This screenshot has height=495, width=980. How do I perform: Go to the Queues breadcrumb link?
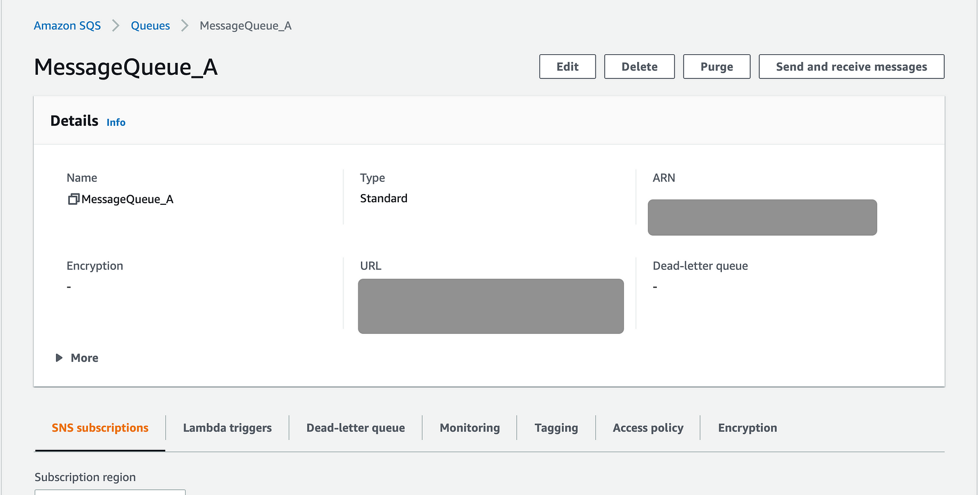click(150, 26)
